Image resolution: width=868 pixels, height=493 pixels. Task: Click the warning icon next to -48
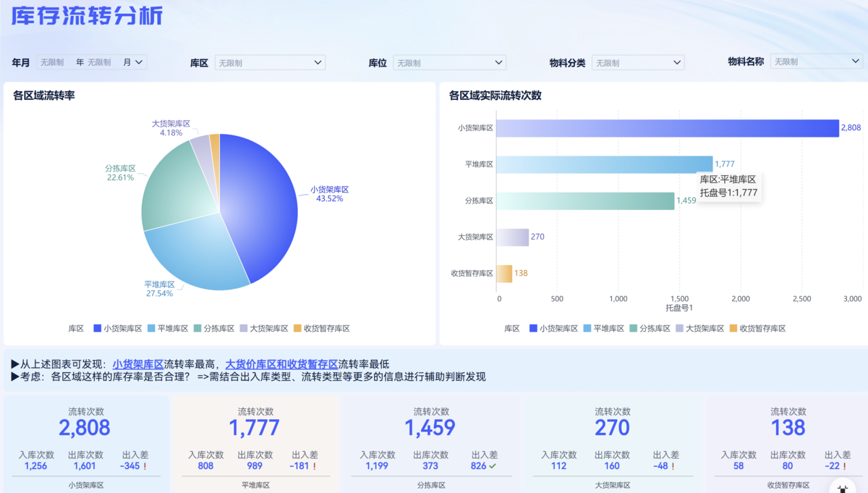[673, 466]
